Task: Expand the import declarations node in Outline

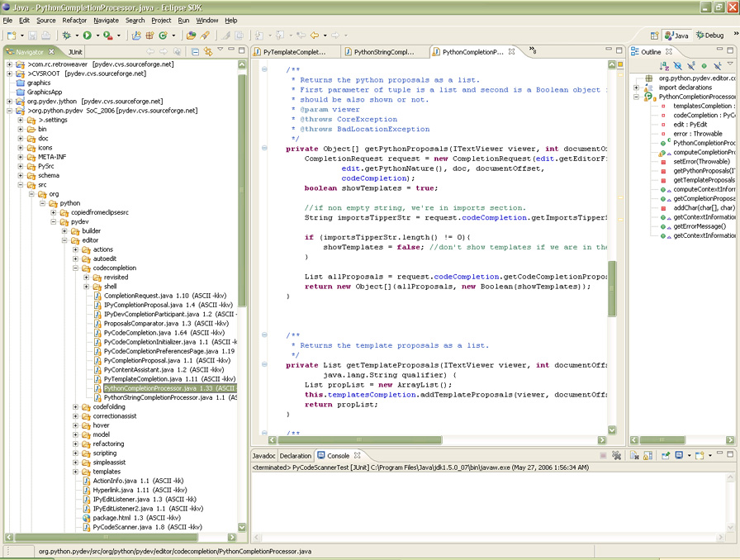Action: (x=637, y=88)
